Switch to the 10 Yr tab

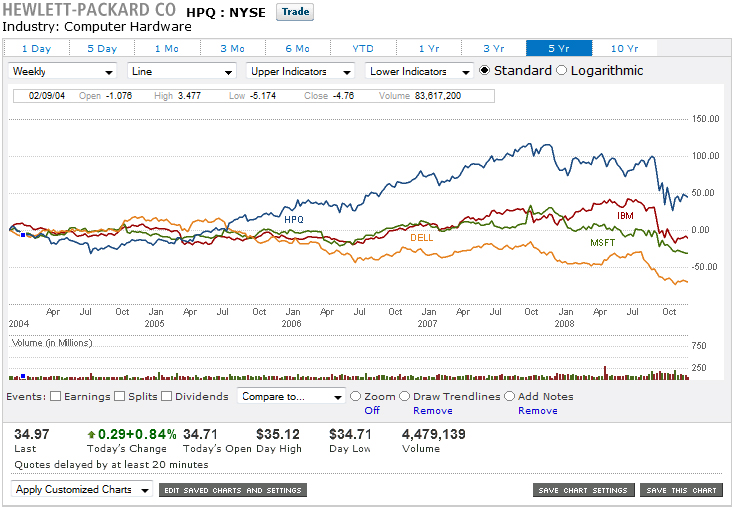(x=624, y=48)
